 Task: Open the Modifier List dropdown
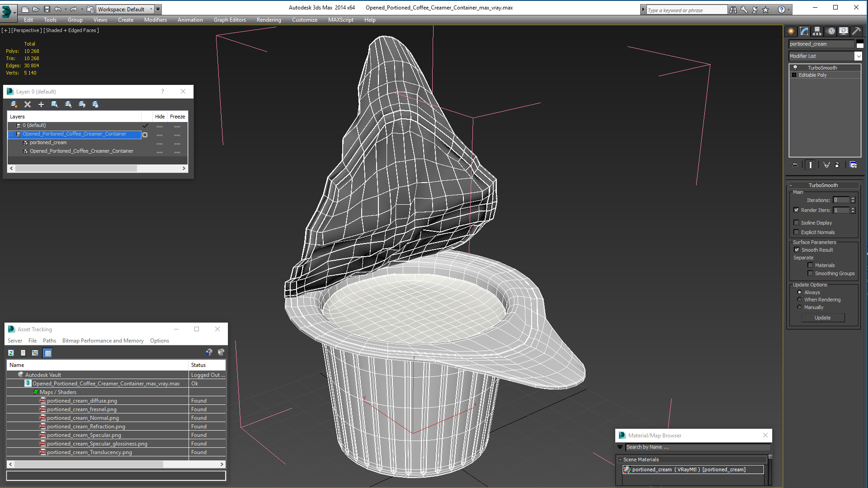click(x=858, y=56)
